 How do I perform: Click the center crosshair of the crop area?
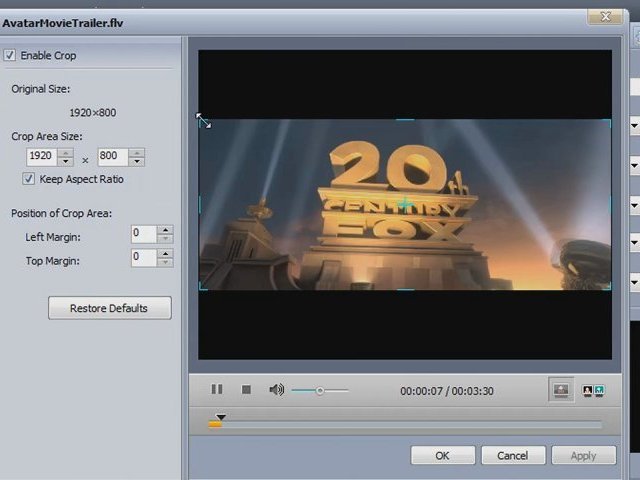point(405,204)
